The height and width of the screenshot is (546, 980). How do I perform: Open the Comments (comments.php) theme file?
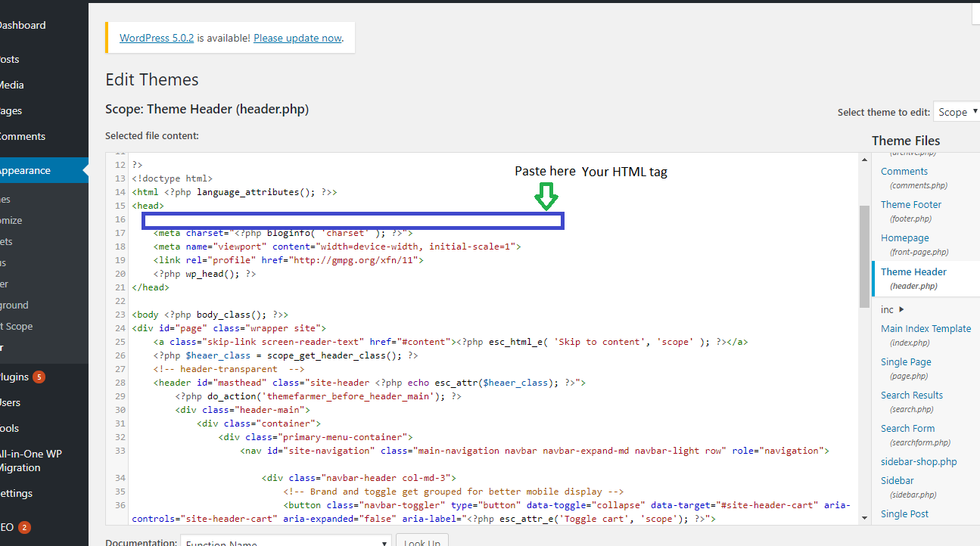pos(904,171)
